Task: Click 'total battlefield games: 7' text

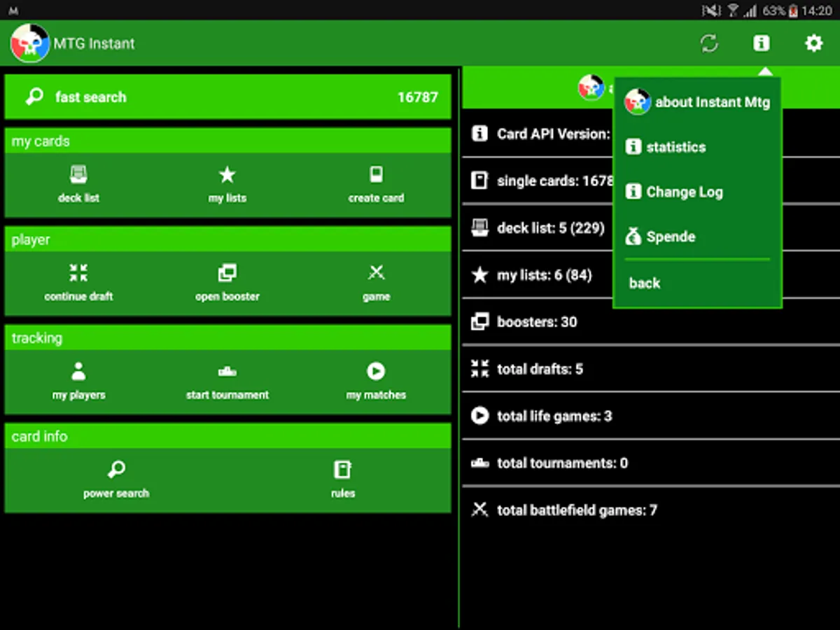Action: [577, 510]
